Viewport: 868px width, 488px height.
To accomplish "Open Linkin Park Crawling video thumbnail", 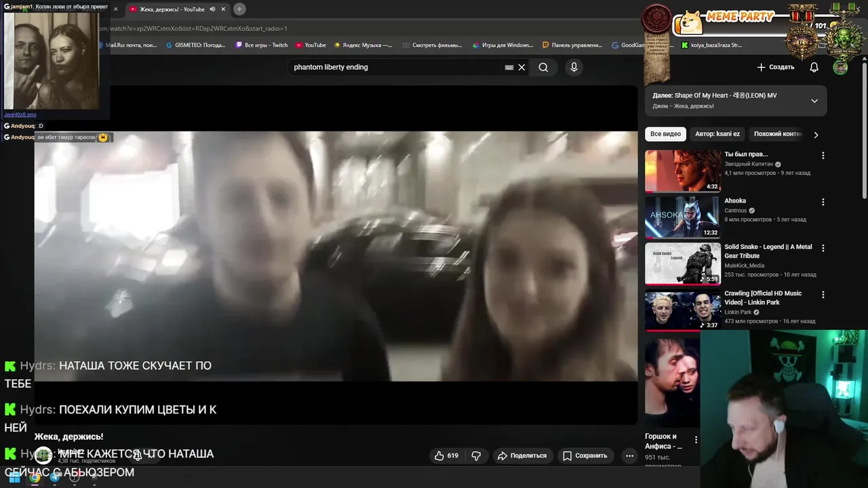I will 682,310.
